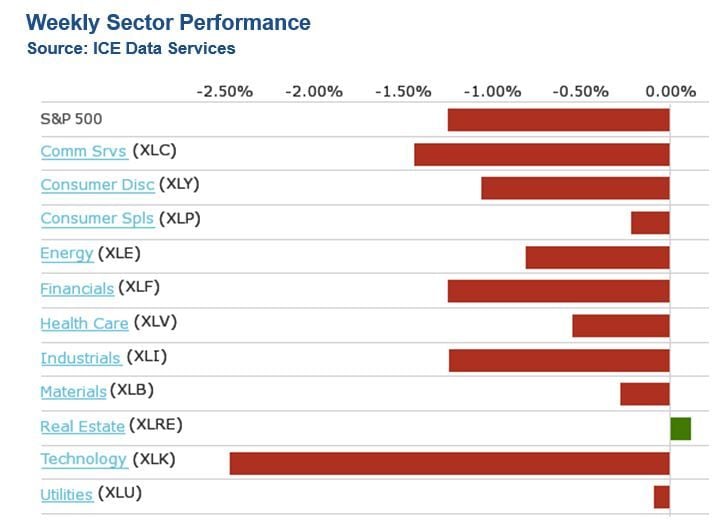
Task: Follow the Real Estate link
Action: point(82,426)
